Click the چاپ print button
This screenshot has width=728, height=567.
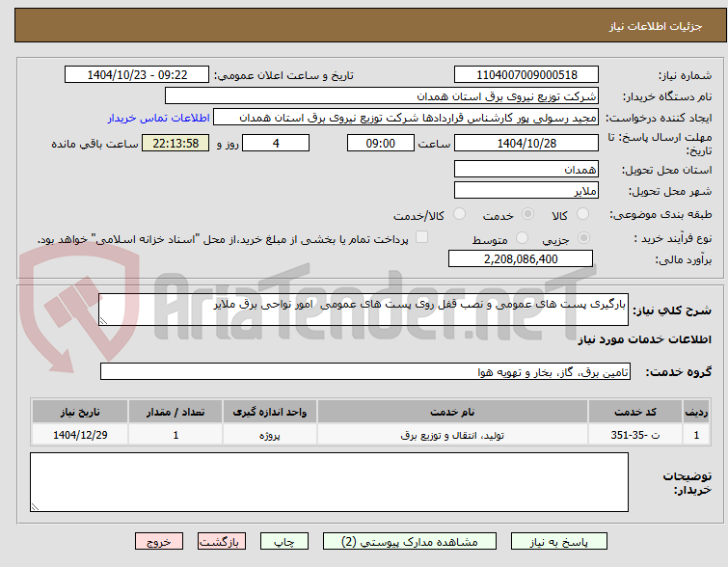click(x=284, y=542)
